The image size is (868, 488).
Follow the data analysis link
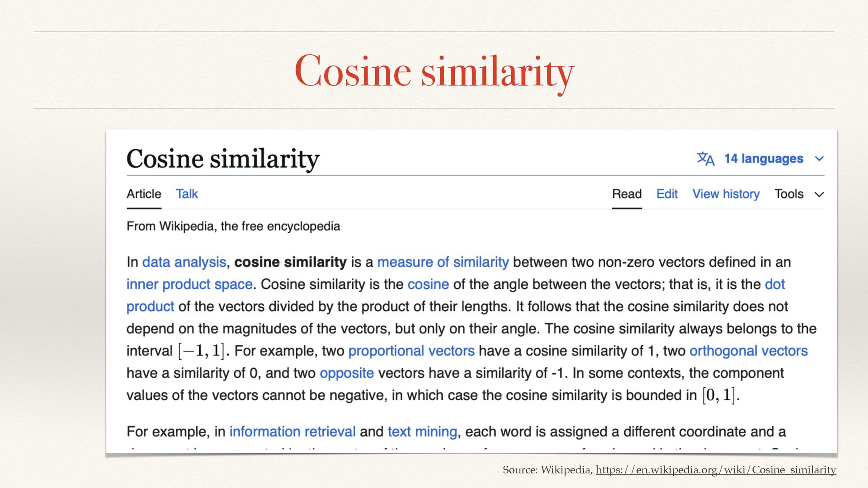(x=184, y=262)
